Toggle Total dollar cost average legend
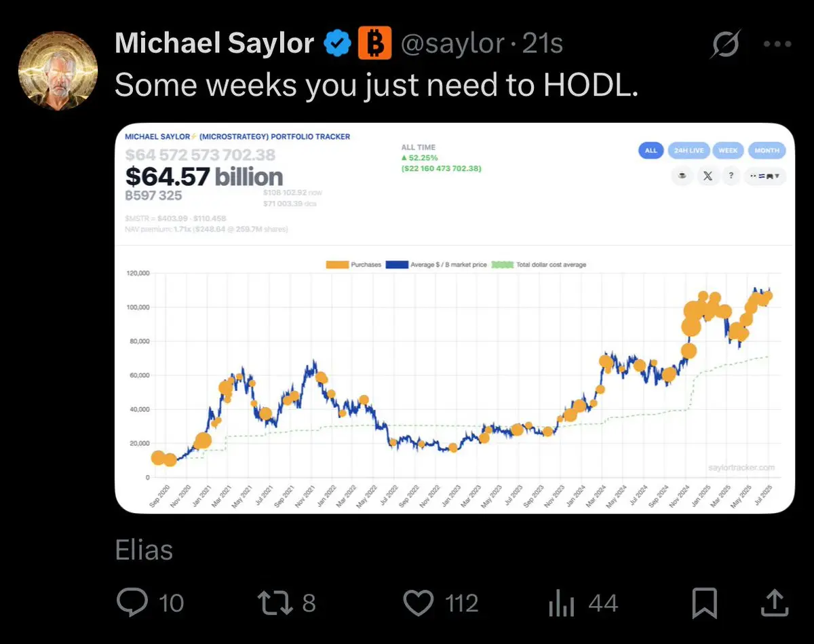Screen dimensions: 814x644 (x=502, y=265)
